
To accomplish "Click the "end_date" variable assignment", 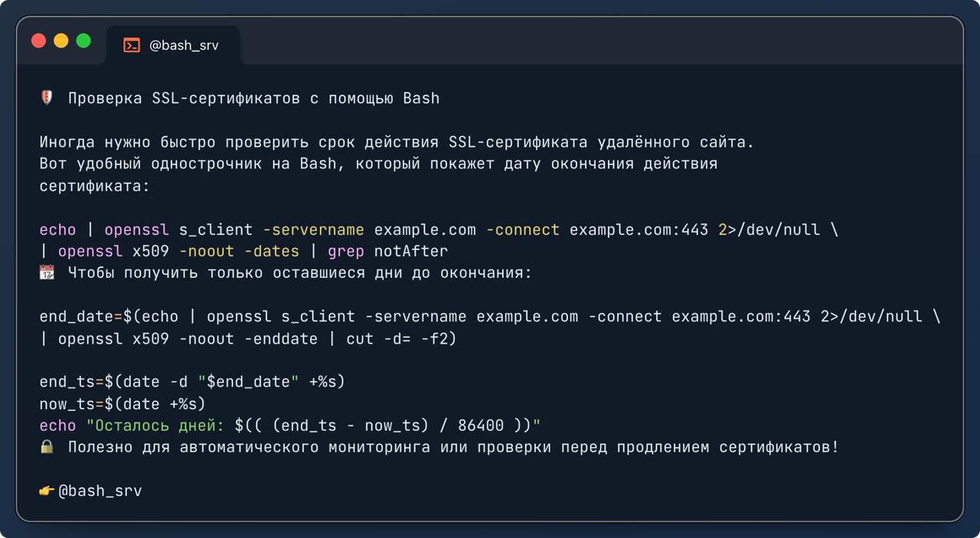I will pos(76,316).
